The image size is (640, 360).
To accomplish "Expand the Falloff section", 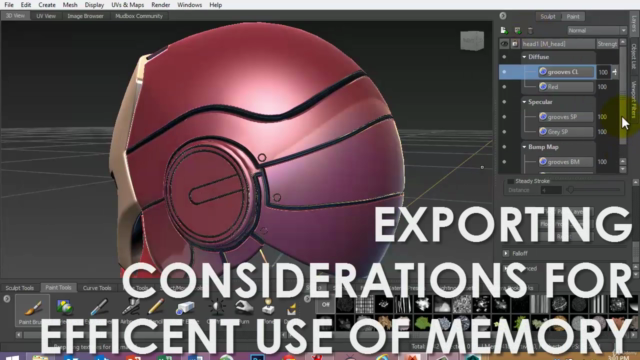I will 506,253.
